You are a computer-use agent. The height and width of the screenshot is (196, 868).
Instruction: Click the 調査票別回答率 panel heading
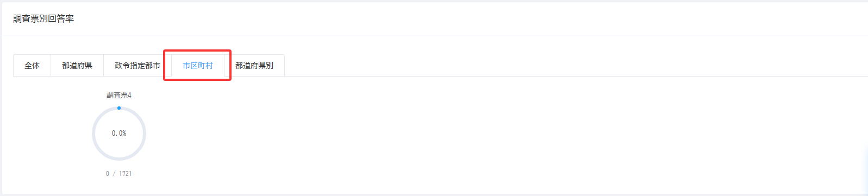click(x=43, y=18)
